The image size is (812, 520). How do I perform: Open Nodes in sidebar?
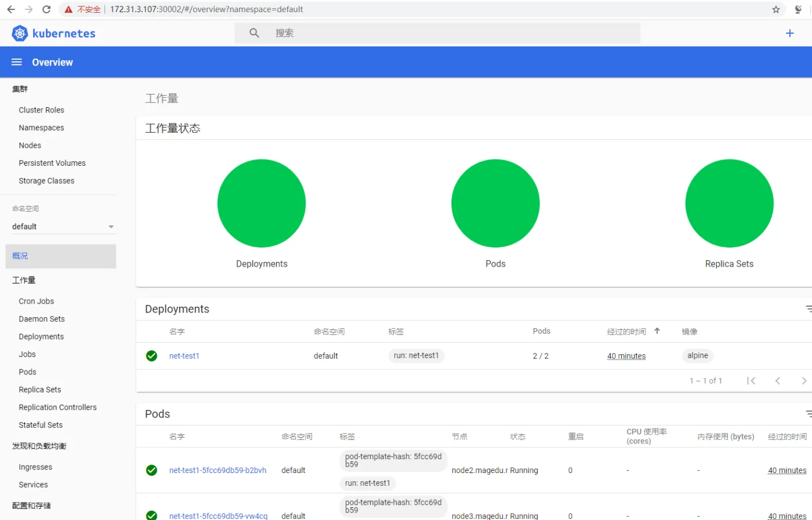(30, 146)
